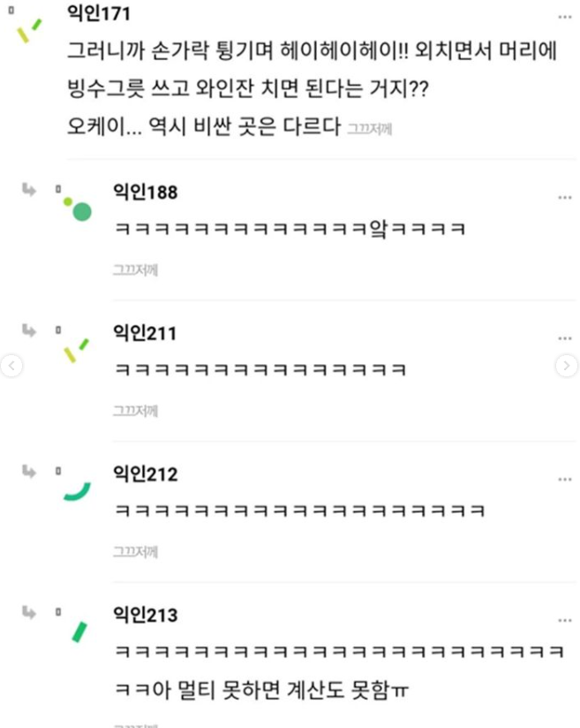Click the username 익인212

tap(146, 474)
